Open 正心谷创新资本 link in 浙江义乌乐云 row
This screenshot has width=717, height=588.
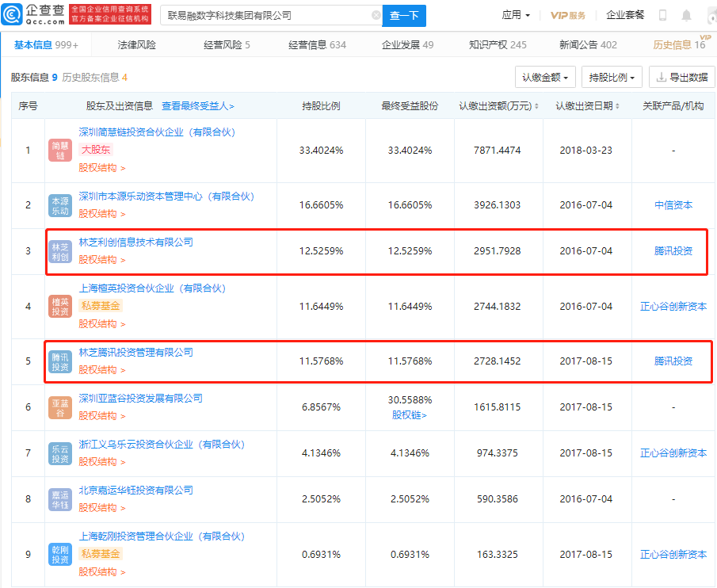click(673, 453)
